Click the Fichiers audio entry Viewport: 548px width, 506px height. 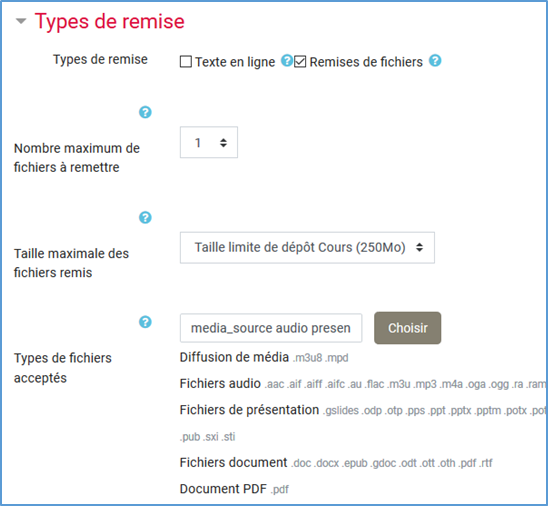tap(362, 384)
